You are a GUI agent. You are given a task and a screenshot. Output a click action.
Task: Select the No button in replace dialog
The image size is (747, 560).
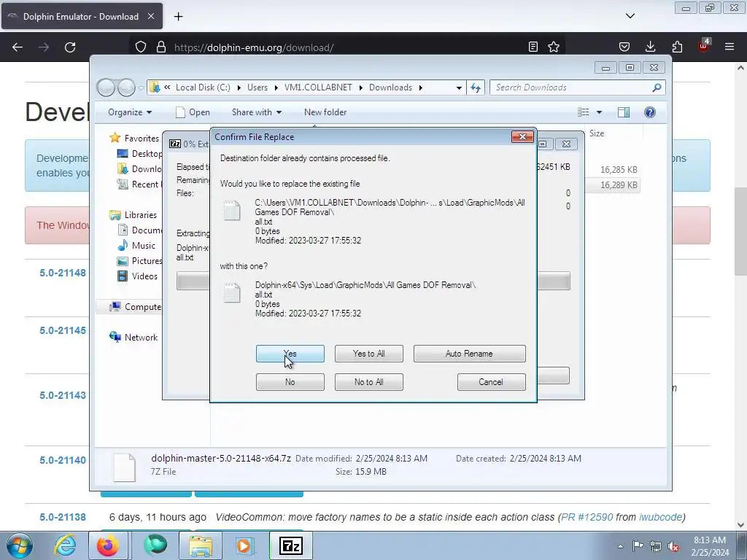point(290,382)
